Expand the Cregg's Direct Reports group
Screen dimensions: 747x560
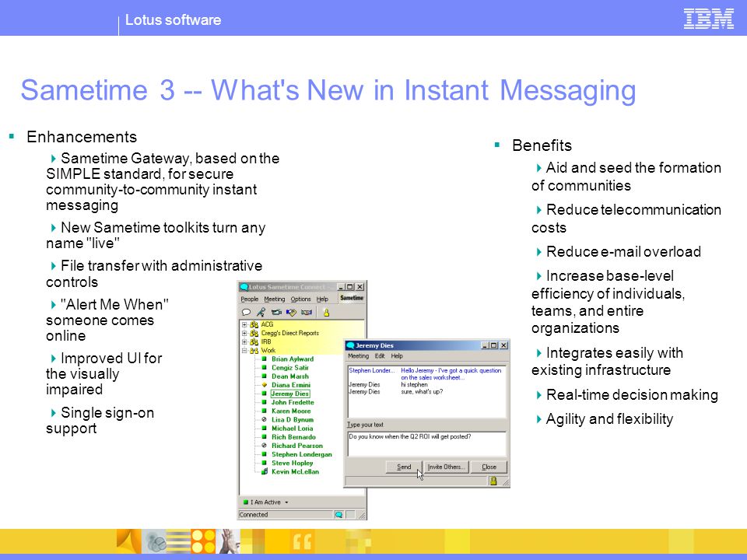coord(244,333)
